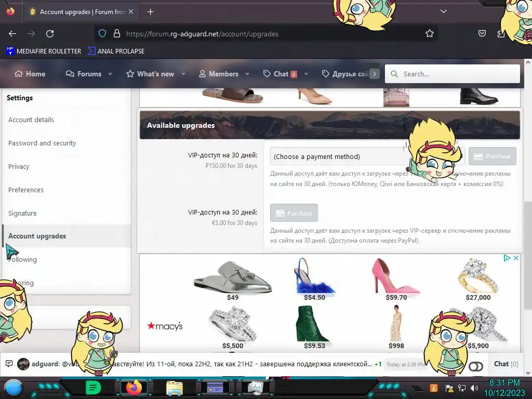Open the AdChoices triangle icon
The image size is (532, 399).
[x=507, y=258]
